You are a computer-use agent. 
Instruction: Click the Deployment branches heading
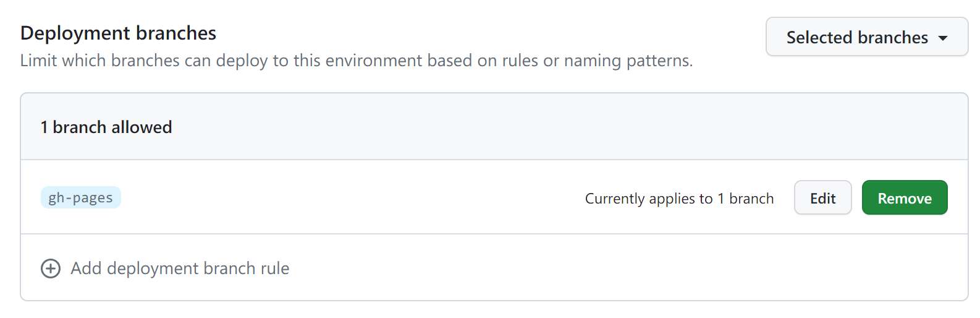tap(118, 33)
